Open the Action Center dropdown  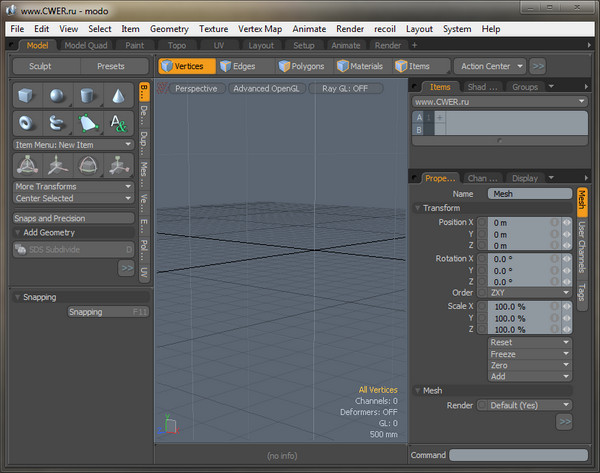click(490, 66)
